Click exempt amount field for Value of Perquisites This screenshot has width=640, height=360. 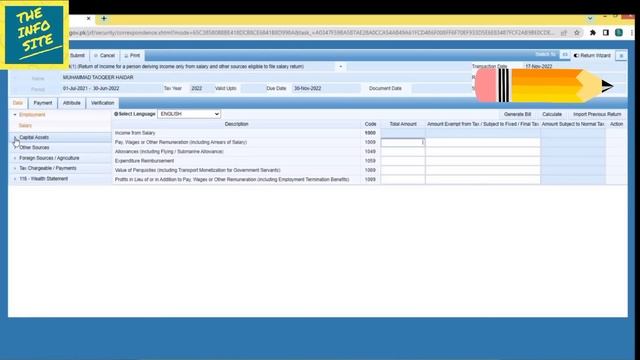click(x=483, y=170)
